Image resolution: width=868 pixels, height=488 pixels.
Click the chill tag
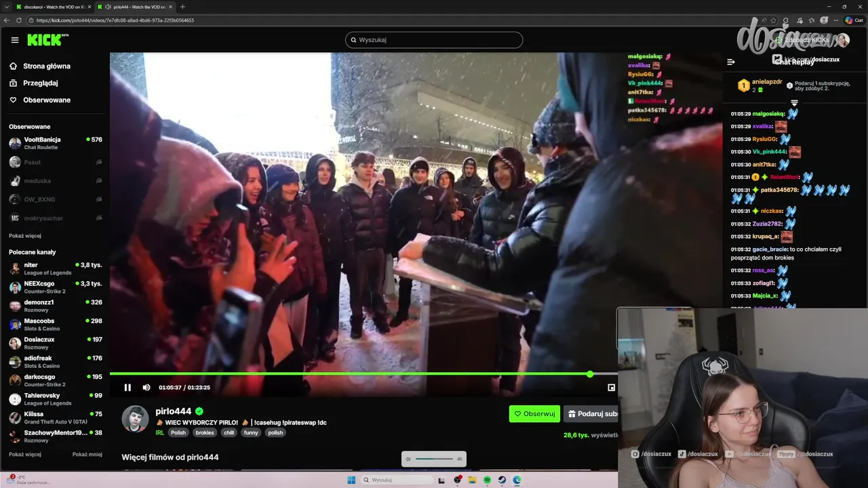click(229, 432)
